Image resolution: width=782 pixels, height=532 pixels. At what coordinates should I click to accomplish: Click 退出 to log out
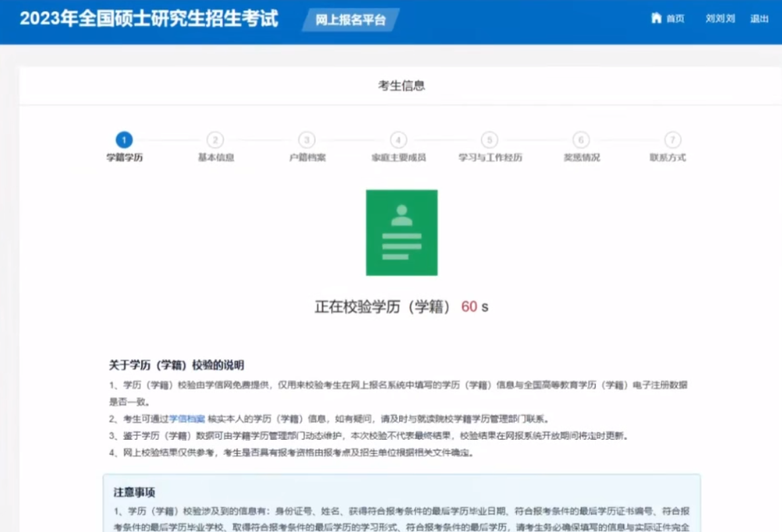pyautogui.click(x=760, y=19)
